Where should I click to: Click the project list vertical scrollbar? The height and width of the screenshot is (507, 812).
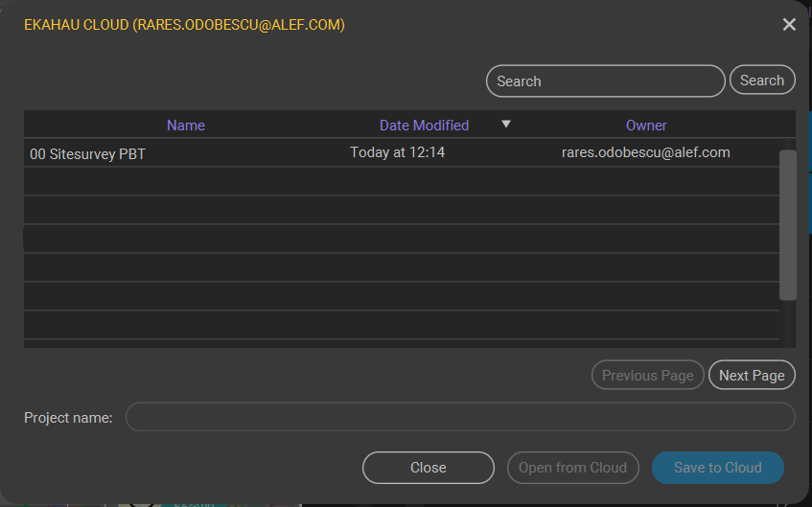[x=788, y=225]
